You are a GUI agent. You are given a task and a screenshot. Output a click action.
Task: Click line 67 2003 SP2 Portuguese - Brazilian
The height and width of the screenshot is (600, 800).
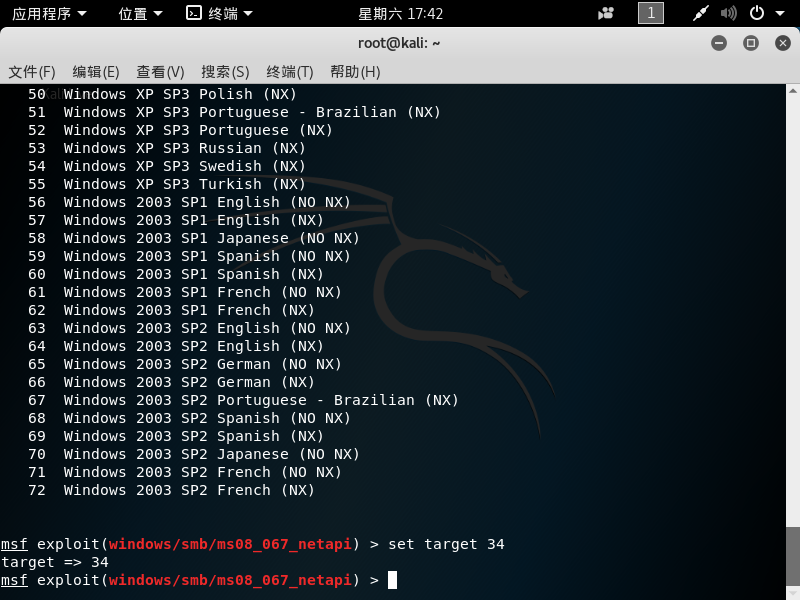pos(243,400)
